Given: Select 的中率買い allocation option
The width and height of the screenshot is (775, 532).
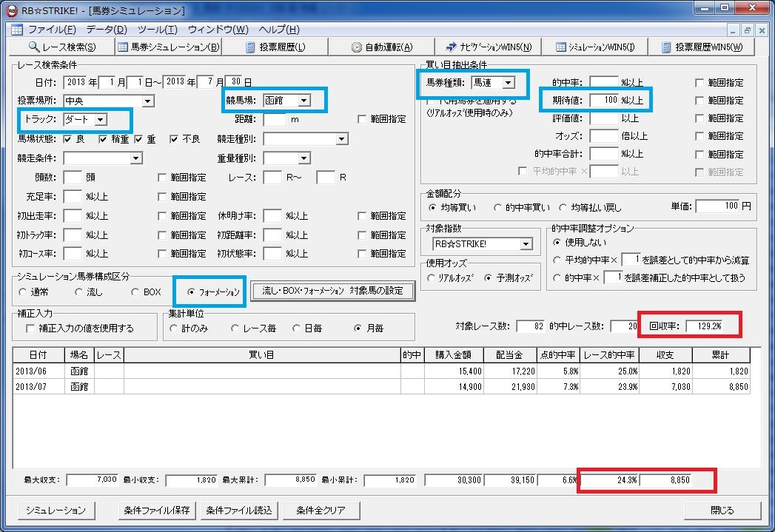Looking at the screenshot, I should click(497, 208).
